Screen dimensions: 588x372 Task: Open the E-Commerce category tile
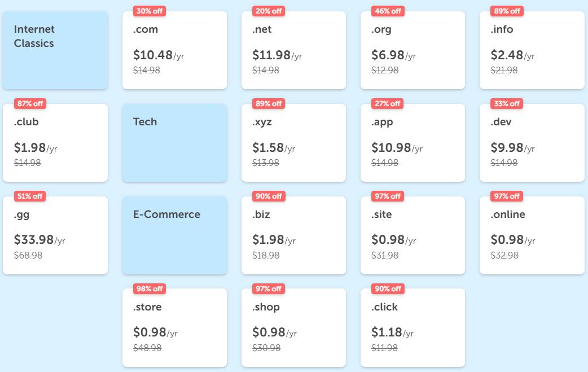174,235
